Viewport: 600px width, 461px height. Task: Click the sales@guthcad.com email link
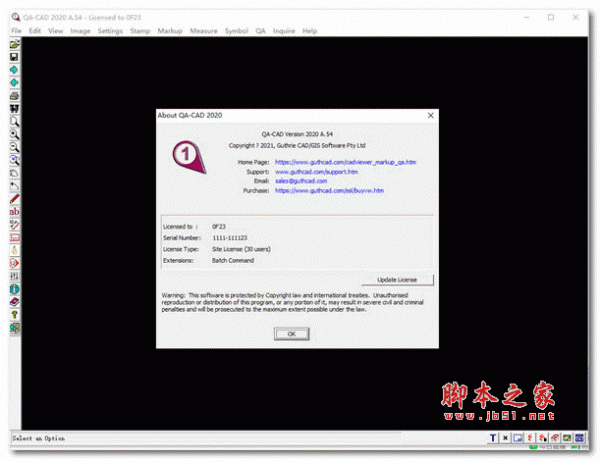(301, 181)
